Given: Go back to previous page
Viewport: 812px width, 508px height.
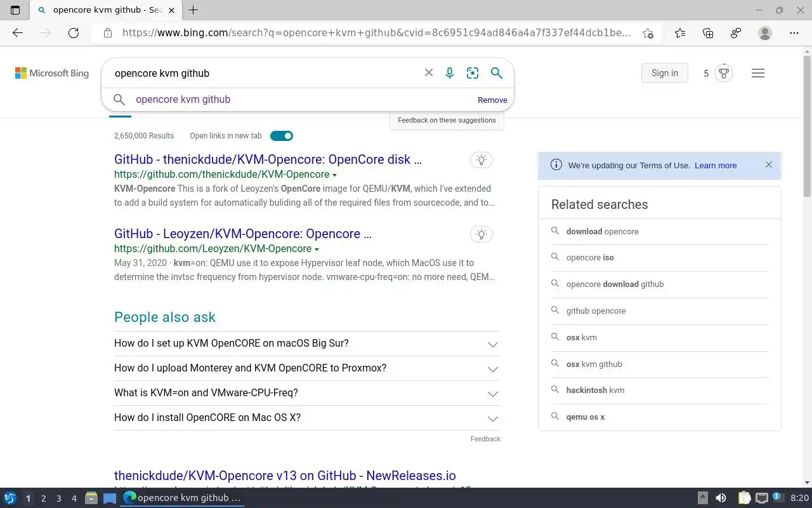Looking at the screenshot, I should pos(18,33).
